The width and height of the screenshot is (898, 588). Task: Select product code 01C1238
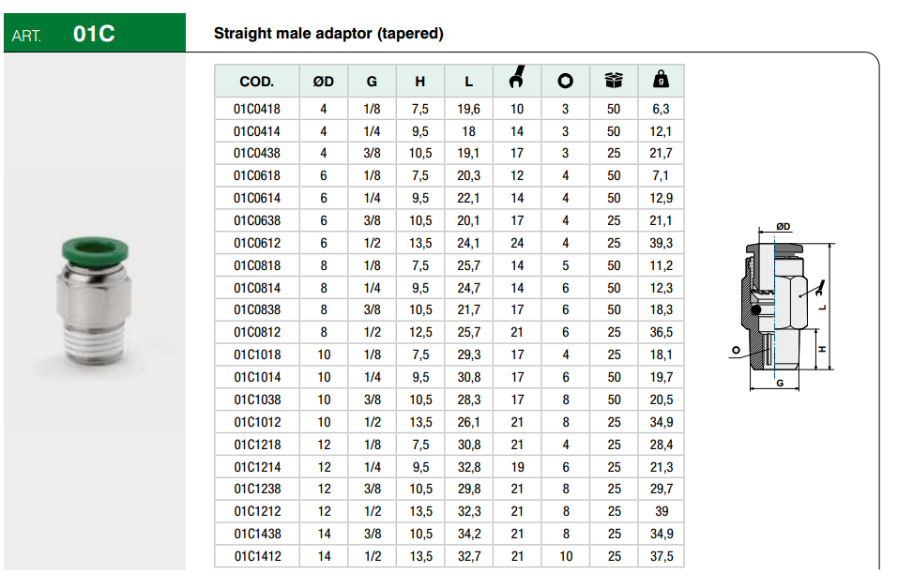click(256, 489)
